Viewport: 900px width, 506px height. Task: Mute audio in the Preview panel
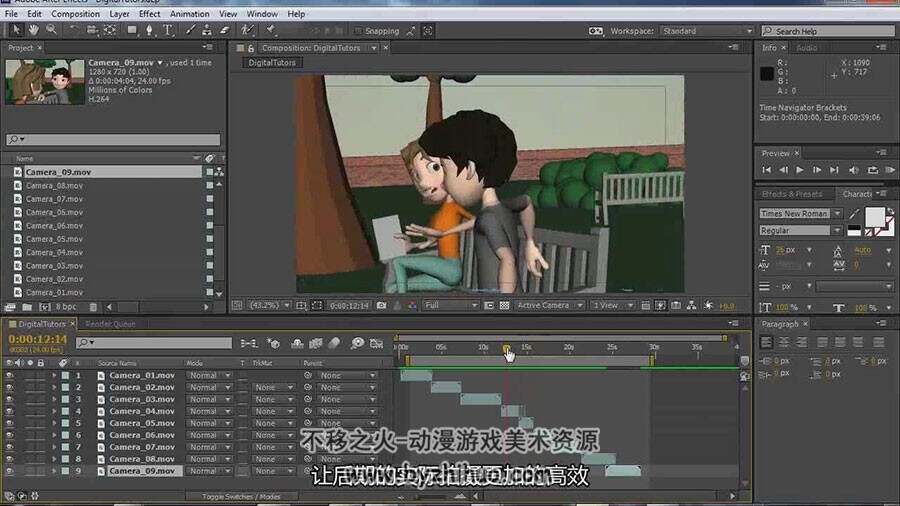854,170
